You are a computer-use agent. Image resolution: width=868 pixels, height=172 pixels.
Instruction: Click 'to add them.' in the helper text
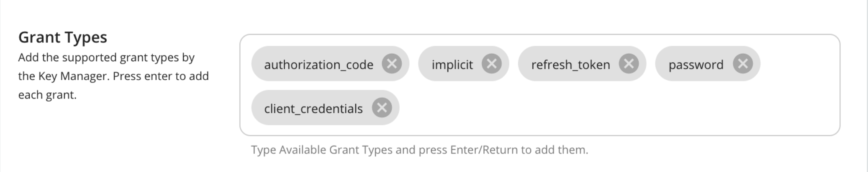click(x=555, y=150)
